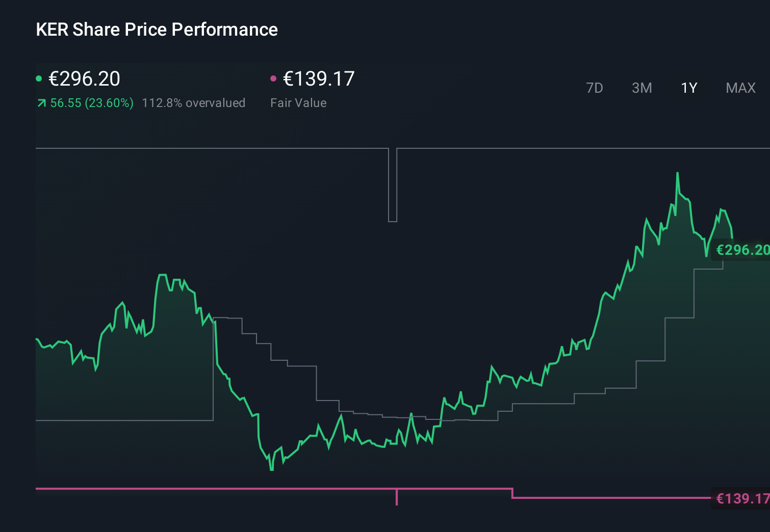Click the €296.20 price tag on chart
770x532 pixels.
(741, 250)
